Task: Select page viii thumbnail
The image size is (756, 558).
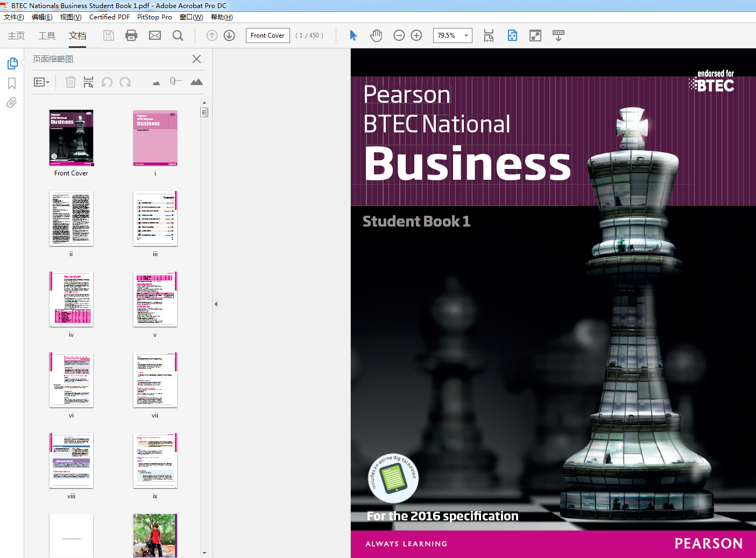Action: click(71, 461)
